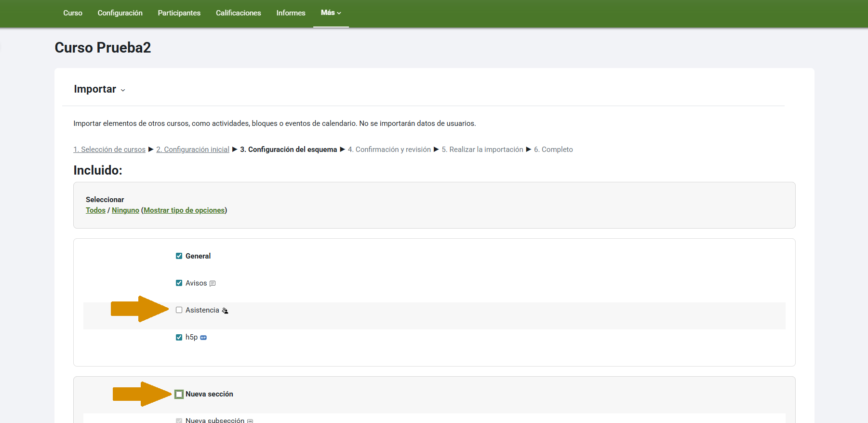Open the Participantes tab
The image size is (868, 423).
pos(179,13)
